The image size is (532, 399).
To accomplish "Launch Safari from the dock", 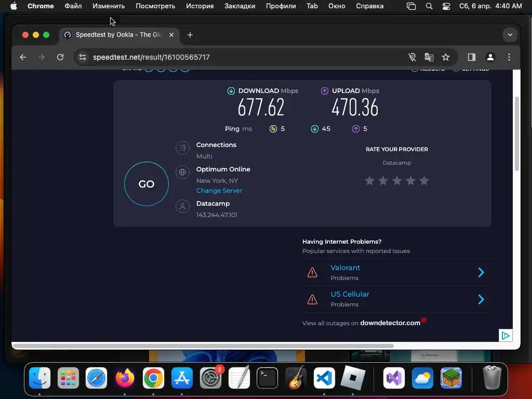I will (x=96, y=378).
